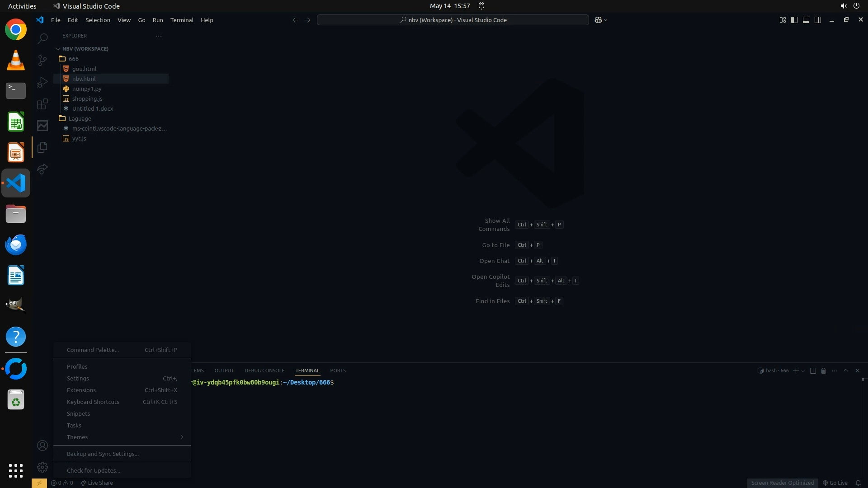The width and height of the screenshot is (868, 488).
Task: Open the Extensions view icon
Action: pyautogui.click(x=42, y=104)
